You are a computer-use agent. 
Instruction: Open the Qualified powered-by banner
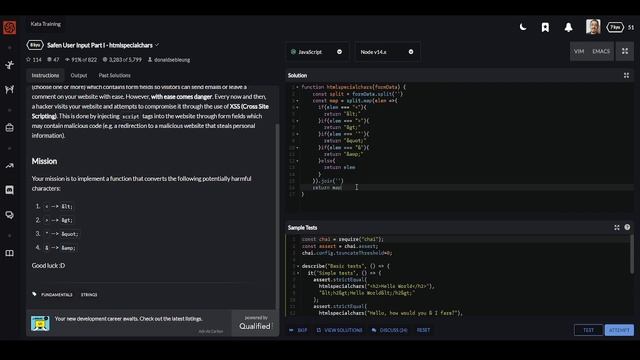point(255,323)
